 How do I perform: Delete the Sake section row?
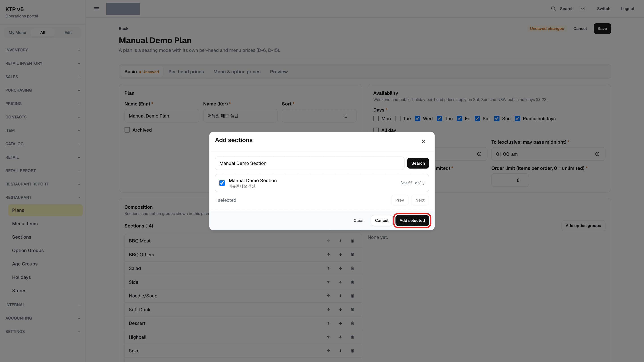point(352,351)
